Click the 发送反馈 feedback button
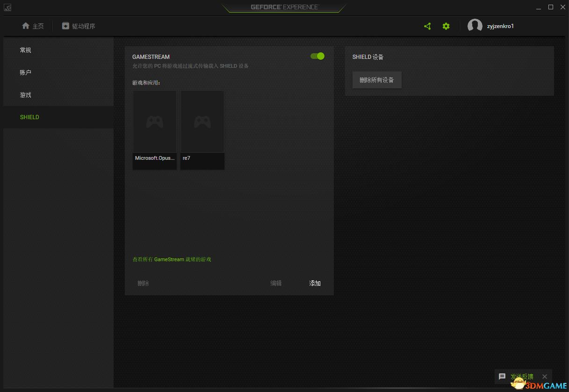The height and width of the screenshot is (392, 569). 522,377
